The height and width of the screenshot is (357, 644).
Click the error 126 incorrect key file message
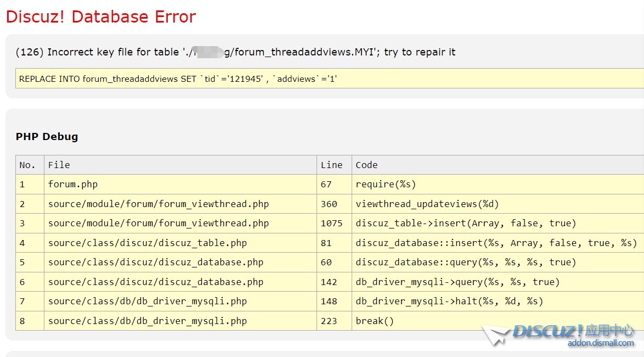click(x=235, y=52)
